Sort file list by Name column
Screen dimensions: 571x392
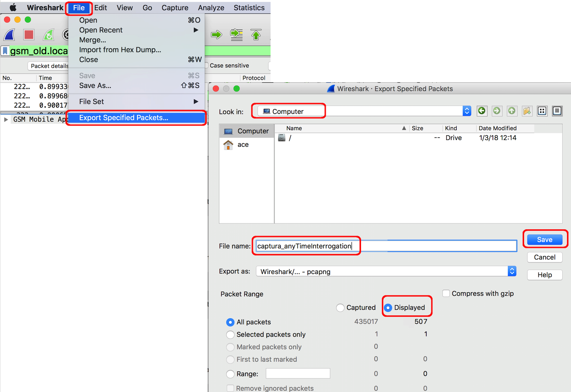(x=342, y=128)
